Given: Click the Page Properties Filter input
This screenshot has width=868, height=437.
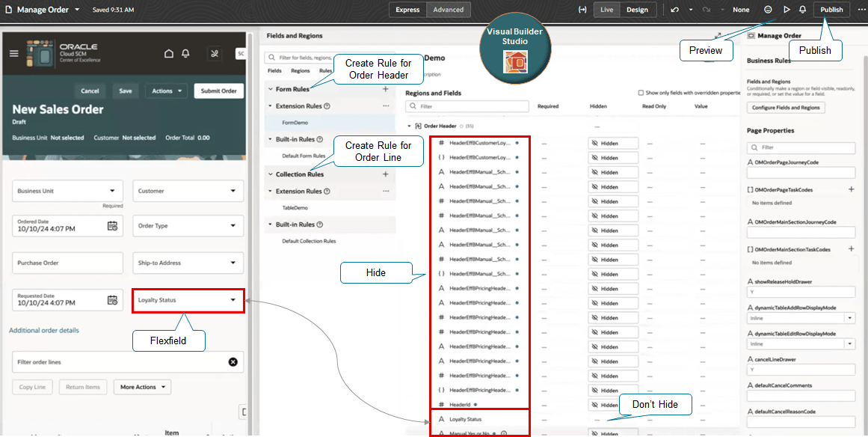Looking at the screenshot, I should click(801, 148).
